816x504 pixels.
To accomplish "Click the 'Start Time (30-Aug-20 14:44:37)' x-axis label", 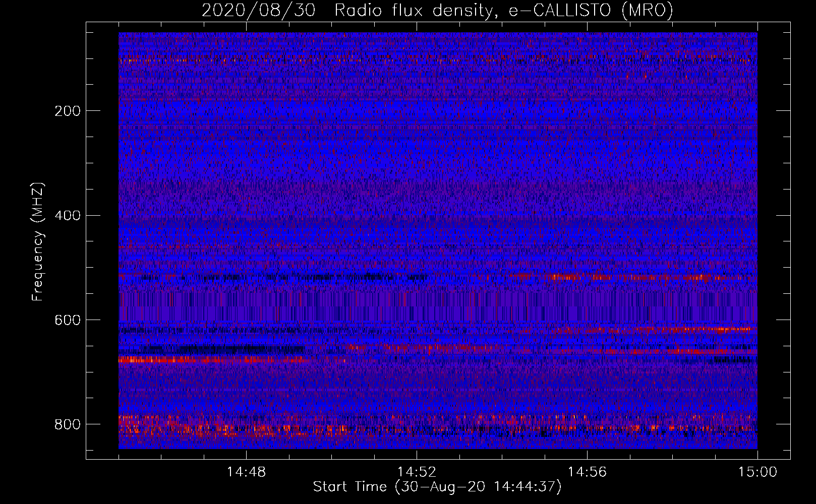I will pyautogui.click(x=437, y=487).
